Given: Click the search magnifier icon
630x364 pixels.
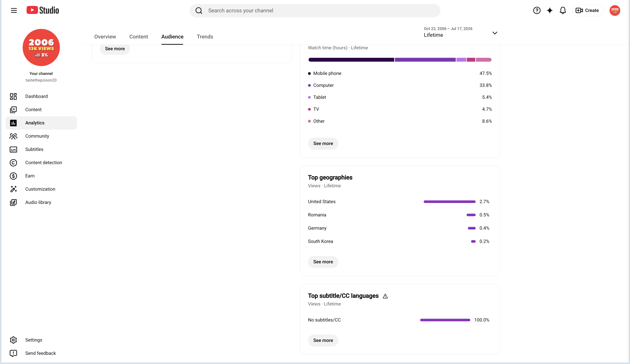Looking at the screenshot, I should tap(199, 10).
